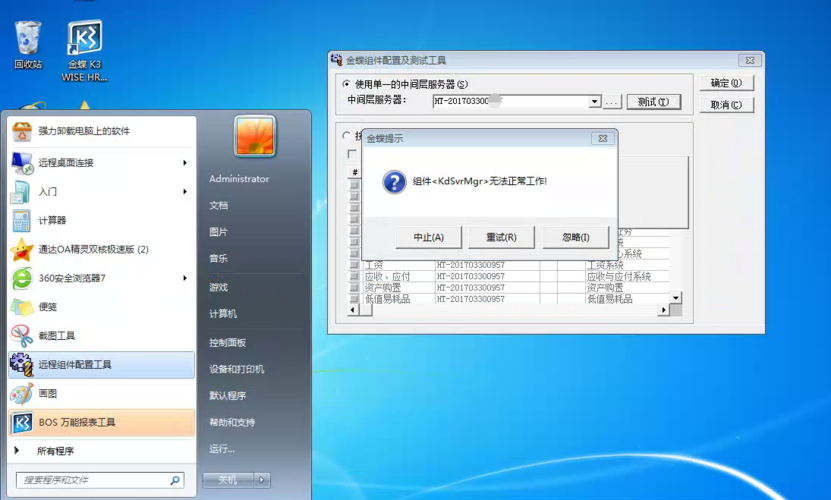This screenshot has height=500, width=831.
Task: Launch 通达OA精灵双核极速版 (2)
Action: point(102,249)
